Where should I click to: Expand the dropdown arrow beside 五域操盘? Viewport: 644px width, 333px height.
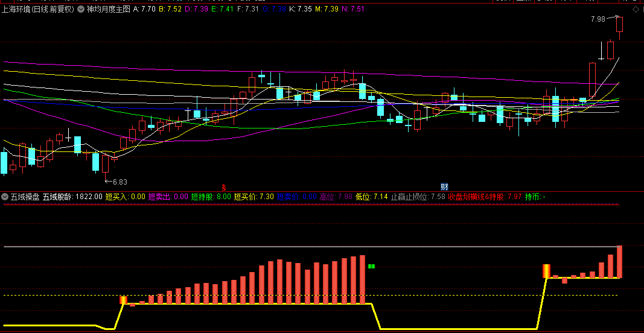(5, 197)
